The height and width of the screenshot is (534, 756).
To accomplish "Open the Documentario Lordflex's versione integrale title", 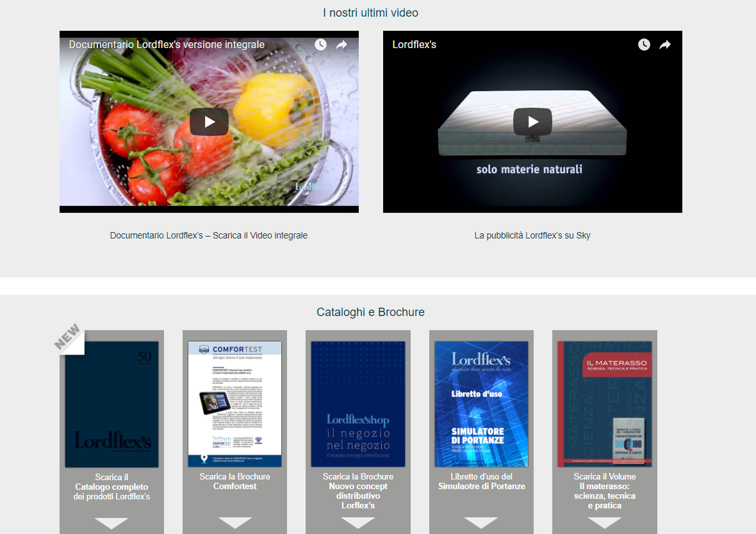I will coord(167,44).
